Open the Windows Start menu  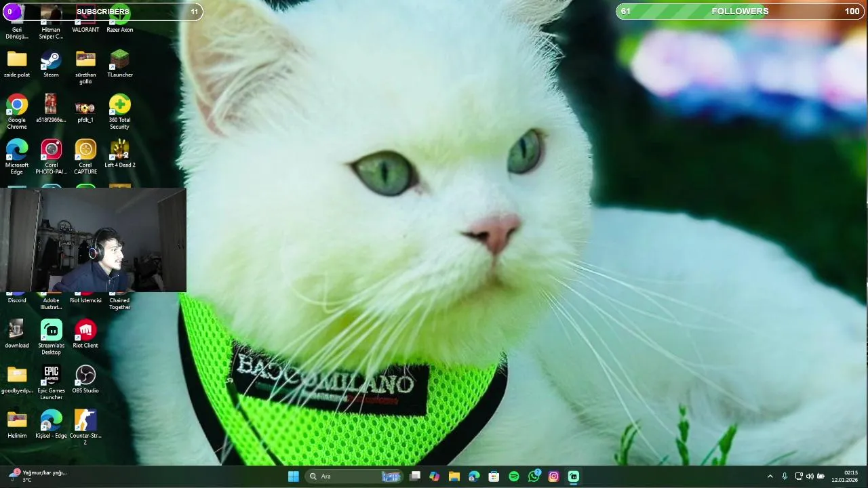coord(294,476)
